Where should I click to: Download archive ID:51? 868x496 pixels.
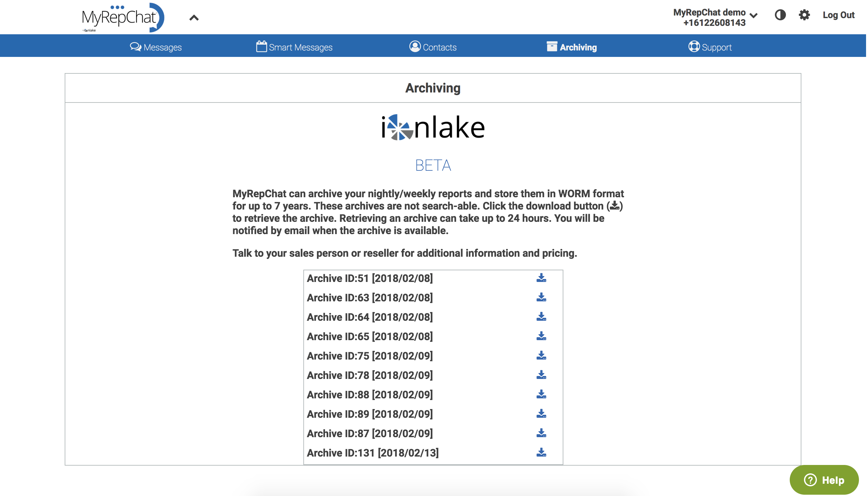click(542, 278)
